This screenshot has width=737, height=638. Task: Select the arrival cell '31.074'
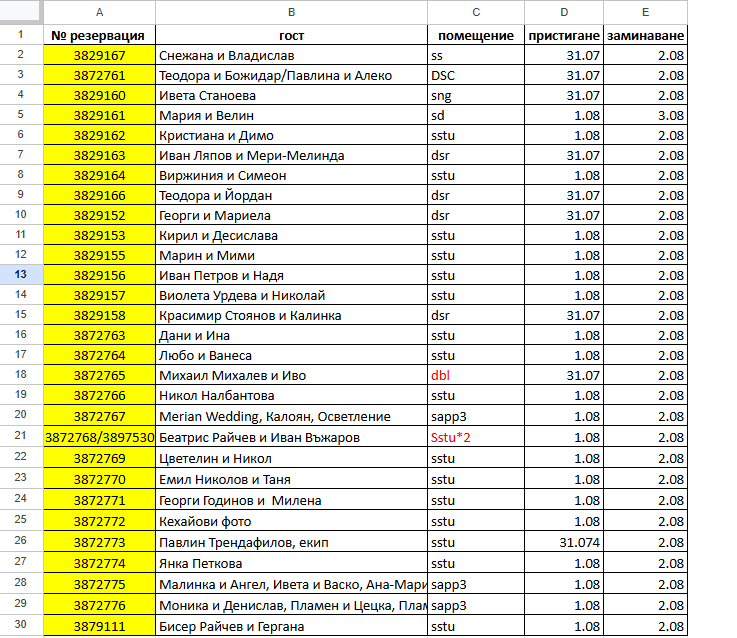coord(564,542)
